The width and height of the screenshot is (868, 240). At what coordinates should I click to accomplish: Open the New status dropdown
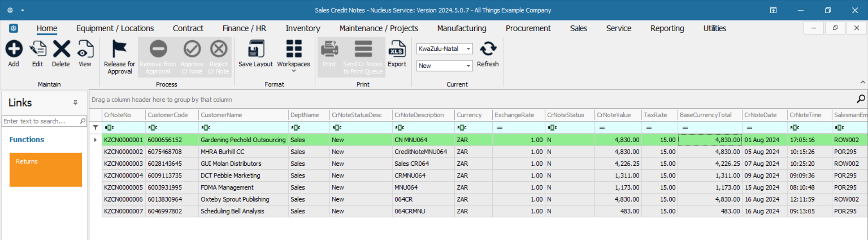click(468, 66)
